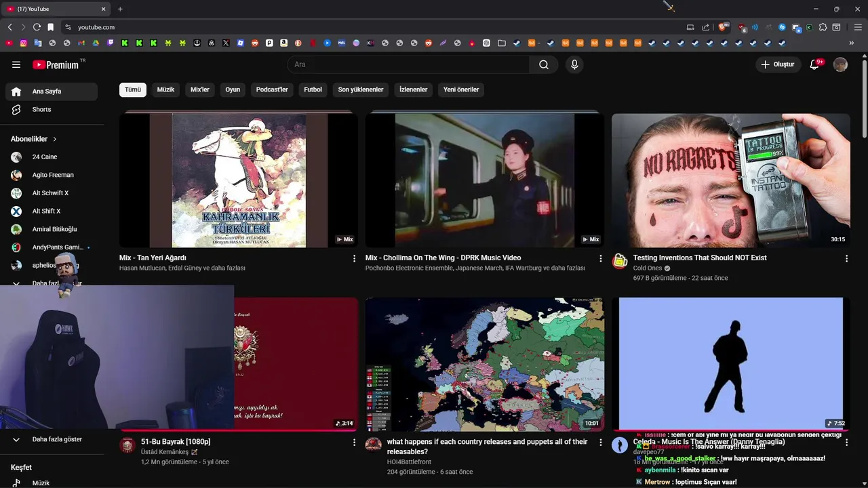Image resolution: width=868 pixels, height=488 pixels.
Task: Open the browser main menu icon
Action: tap(858, 27)
